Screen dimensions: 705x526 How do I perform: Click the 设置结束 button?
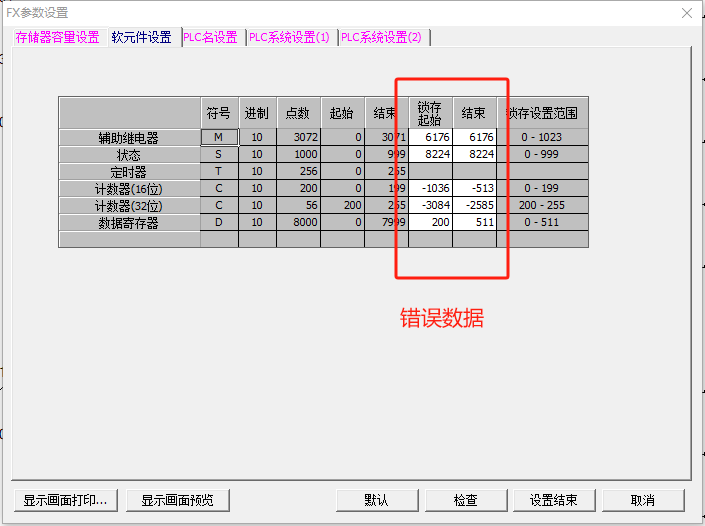tap(554, 500)
